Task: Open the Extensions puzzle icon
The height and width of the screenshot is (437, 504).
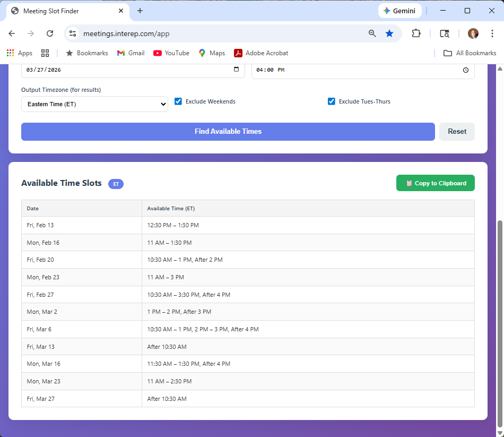Action: (416, 33)
